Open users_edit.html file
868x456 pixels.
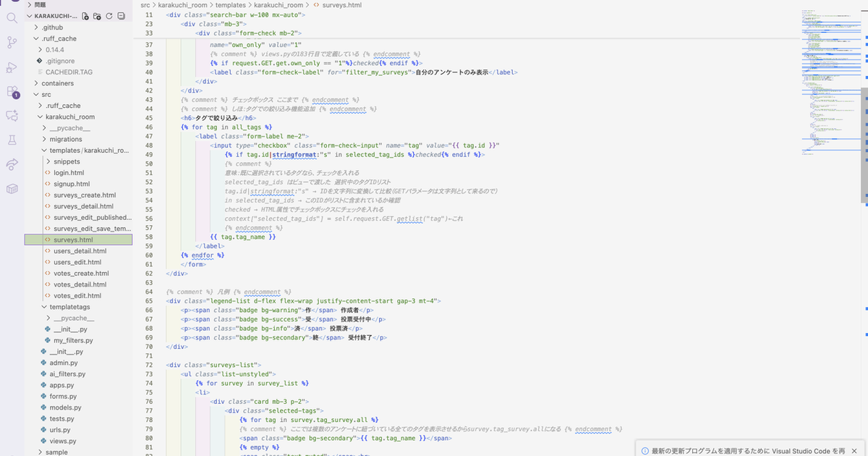coord(77,262)
